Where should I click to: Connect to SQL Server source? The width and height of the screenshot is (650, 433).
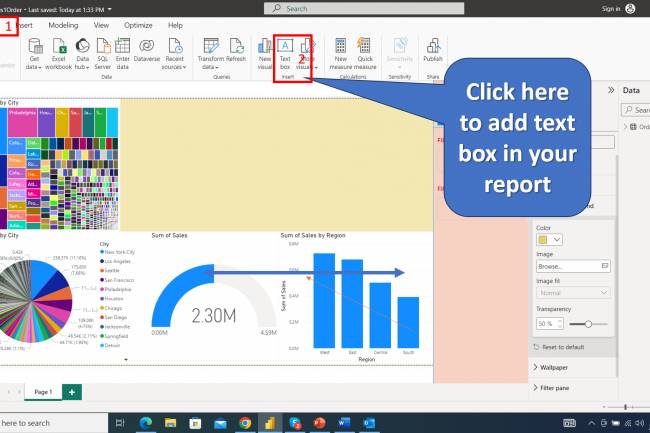pos(103,46)
